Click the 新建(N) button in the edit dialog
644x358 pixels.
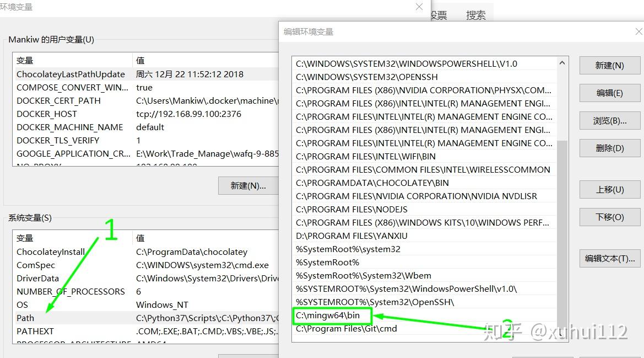[x=609, y=65]
